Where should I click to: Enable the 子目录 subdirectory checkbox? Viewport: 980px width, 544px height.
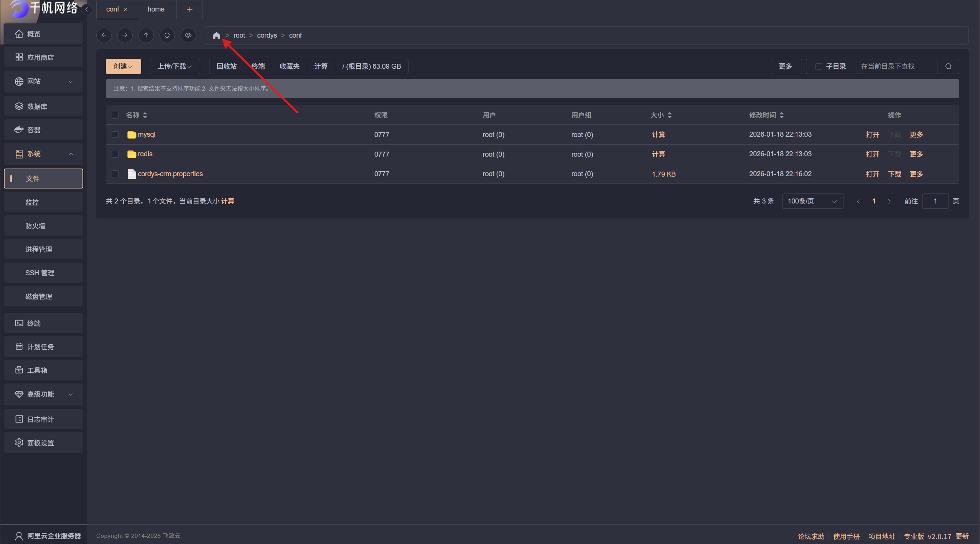(819, 66)
